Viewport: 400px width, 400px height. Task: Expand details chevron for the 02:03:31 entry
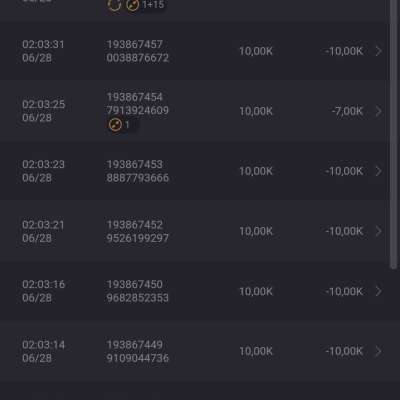(x=378, y=51)
